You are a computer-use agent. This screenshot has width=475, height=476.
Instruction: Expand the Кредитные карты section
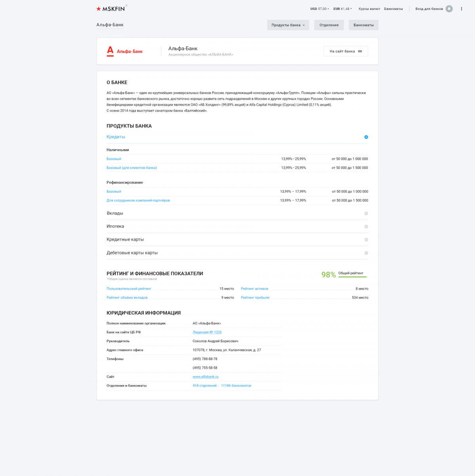pos(237,239)
